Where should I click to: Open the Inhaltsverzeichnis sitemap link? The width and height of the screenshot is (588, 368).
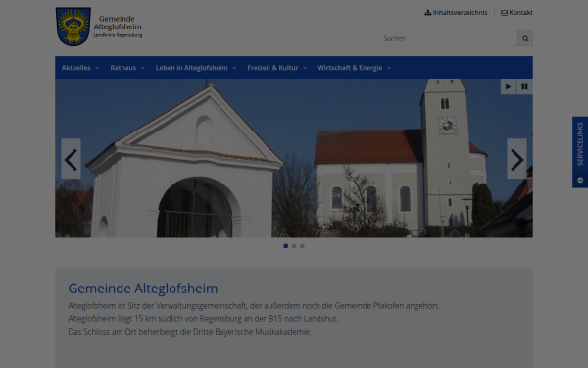(x=456, y=13)
